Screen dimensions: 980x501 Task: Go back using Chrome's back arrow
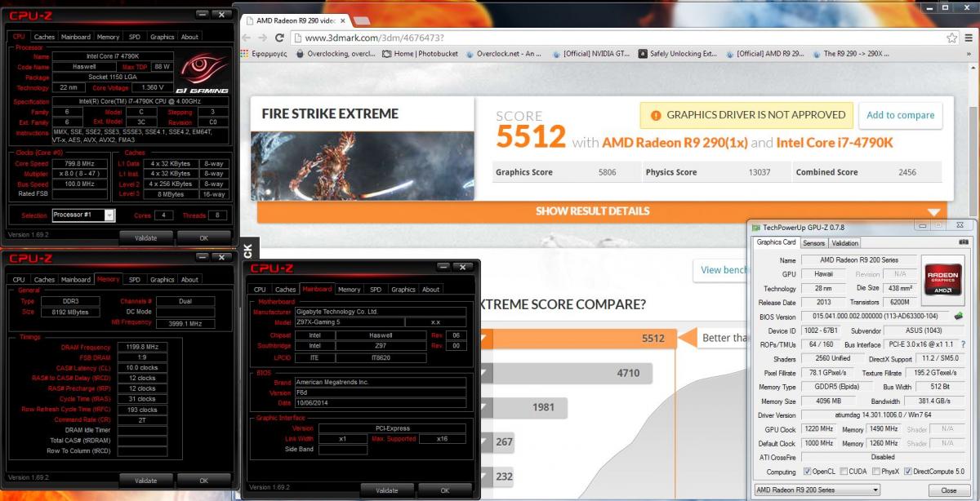(247, 38)
